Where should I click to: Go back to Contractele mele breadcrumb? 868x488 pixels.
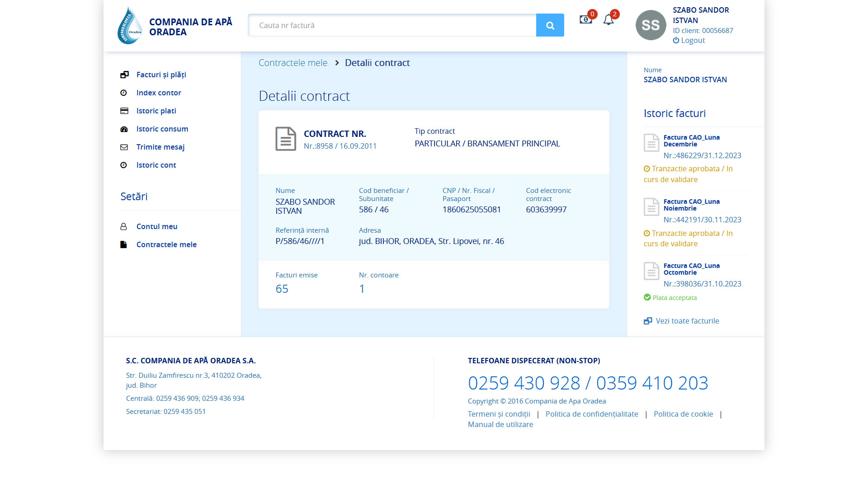tap(292, 63)
